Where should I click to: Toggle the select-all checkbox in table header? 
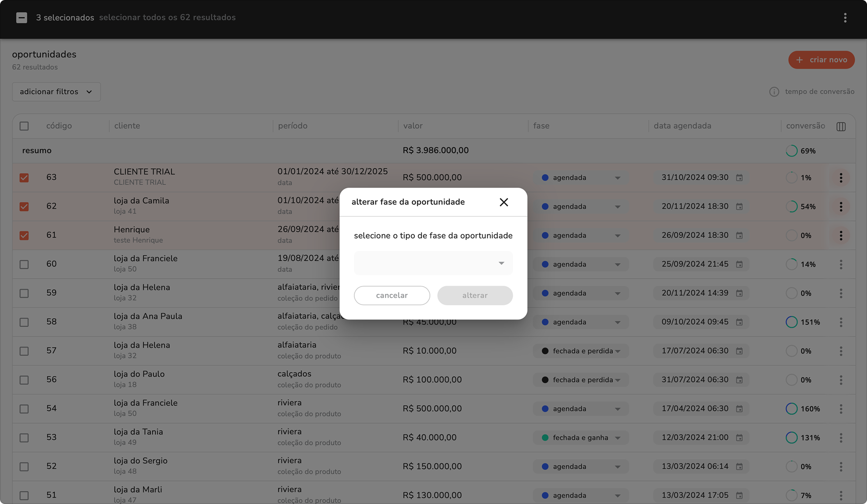coord(24,126)
